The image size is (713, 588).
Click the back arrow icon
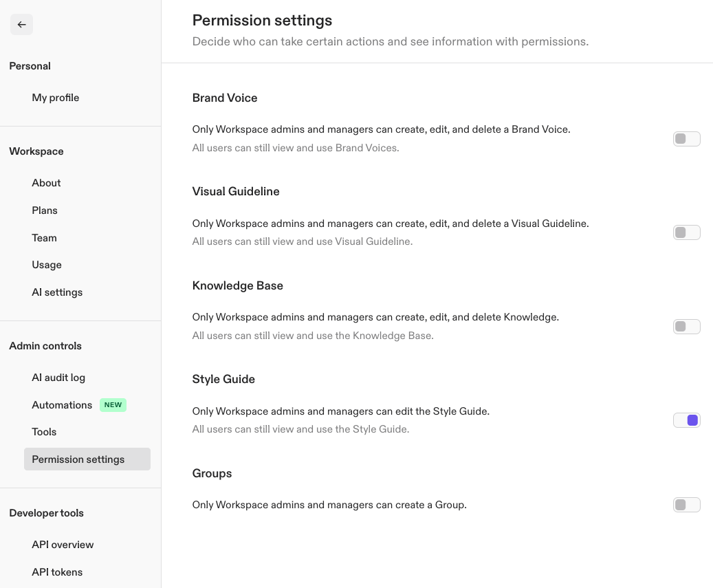click(21, 25)
